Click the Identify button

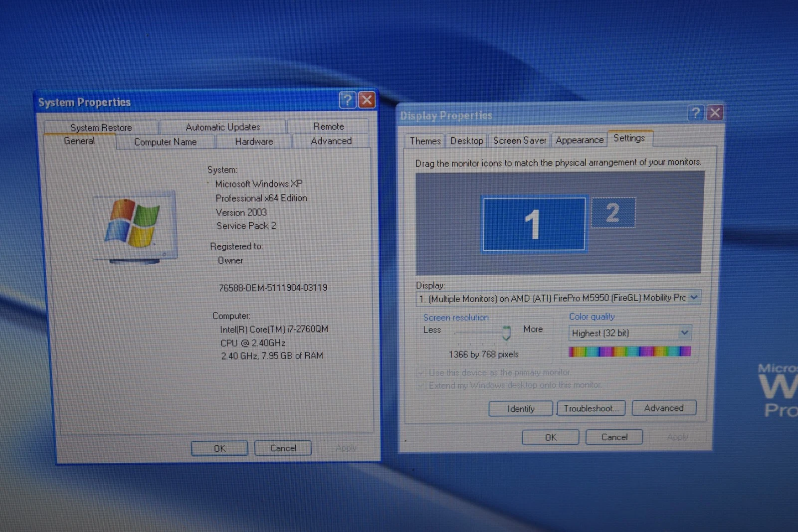pyautogui.click(x=521, y=409)
